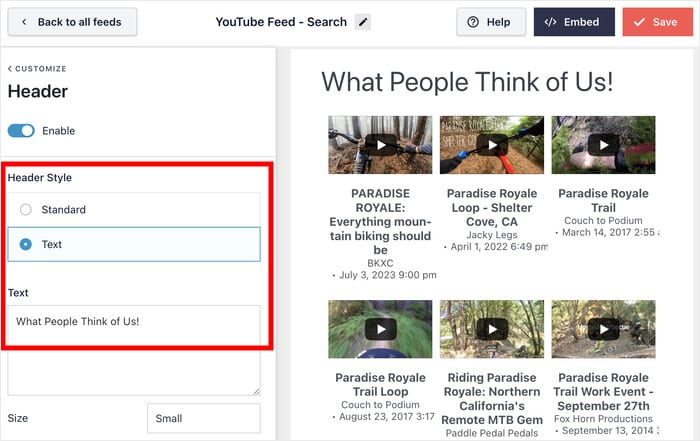Toggle the header Enable switch
The width and height of the screenshot is (700, 441).
pyautogui.click(x=21, y=131)
